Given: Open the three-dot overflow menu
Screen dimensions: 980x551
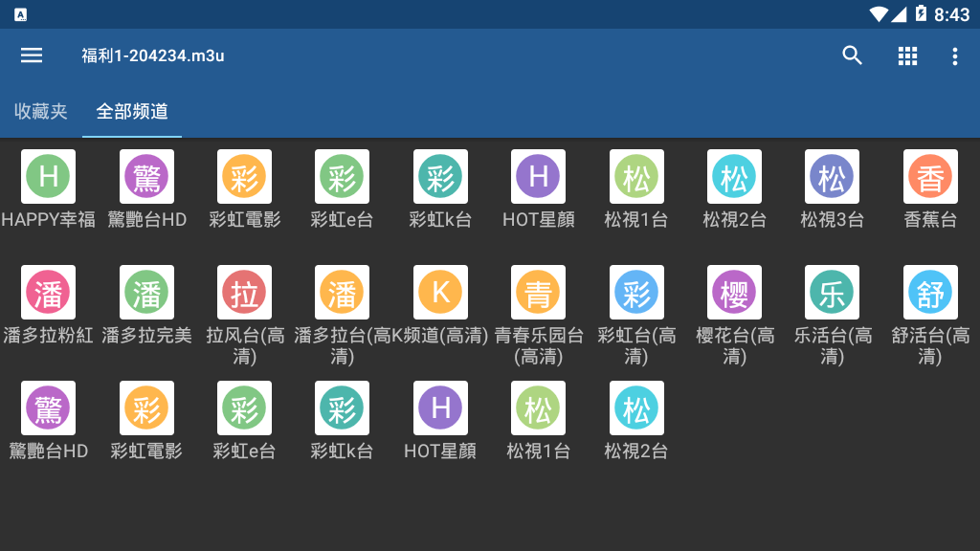Looking at the screenshot, I should [x=954, y=56].
